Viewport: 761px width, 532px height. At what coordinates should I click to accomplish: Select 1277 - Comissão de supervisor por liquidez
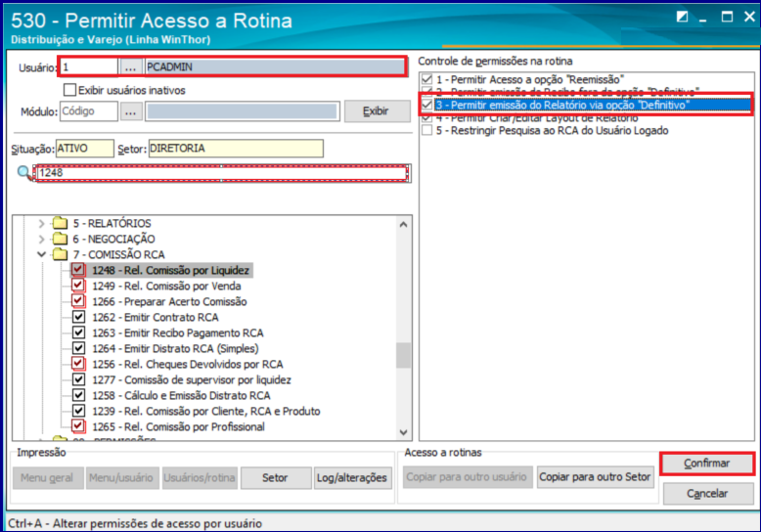click(192, 379)
